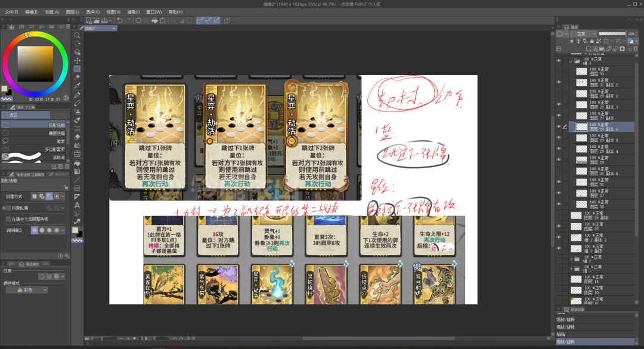
Task: Click the trash icon in the sub tool panel
Action: coord(67,166)
